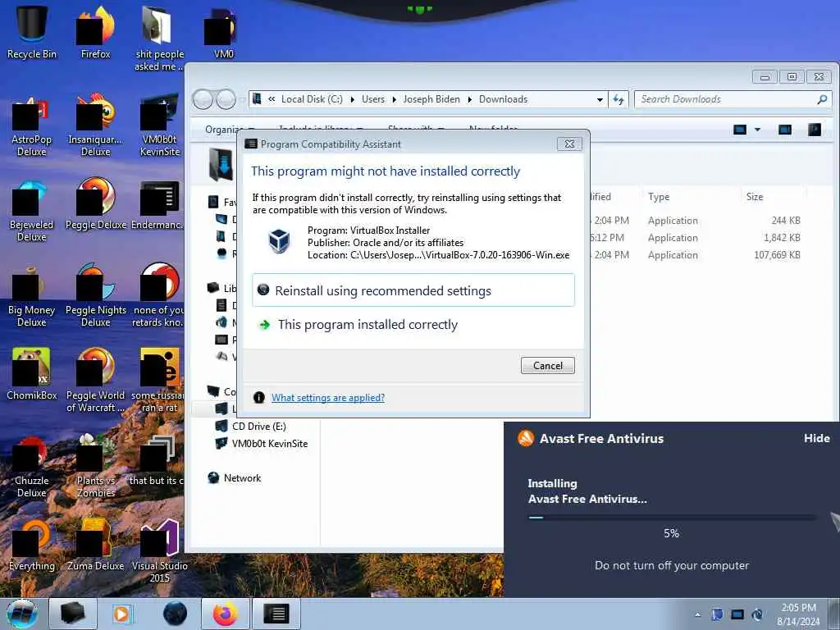Image resolution: width=840 pixels, height=630 pixels.
Task: Click the Explorer back navigation button
Action: [x=203, y=99]
